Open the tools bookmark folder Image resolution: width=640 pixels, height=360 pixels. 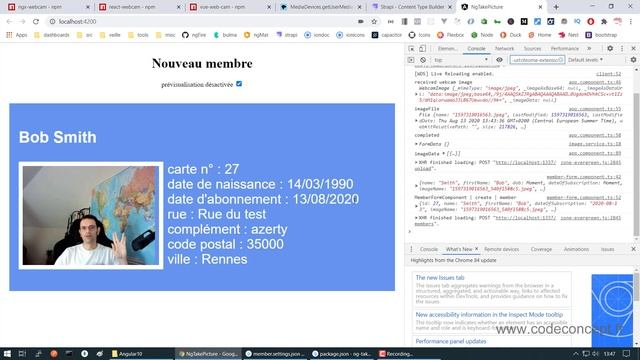point(138,35)
